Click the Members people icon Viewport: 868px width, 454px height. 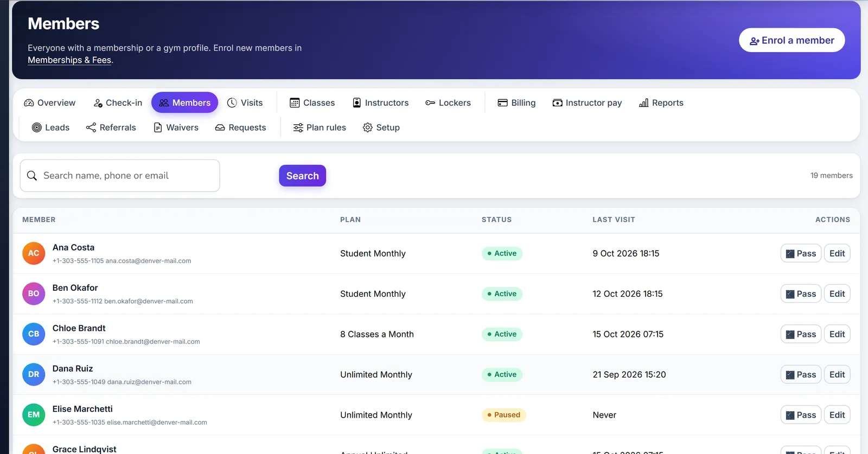pyautogui.click(x=164, y=103)
